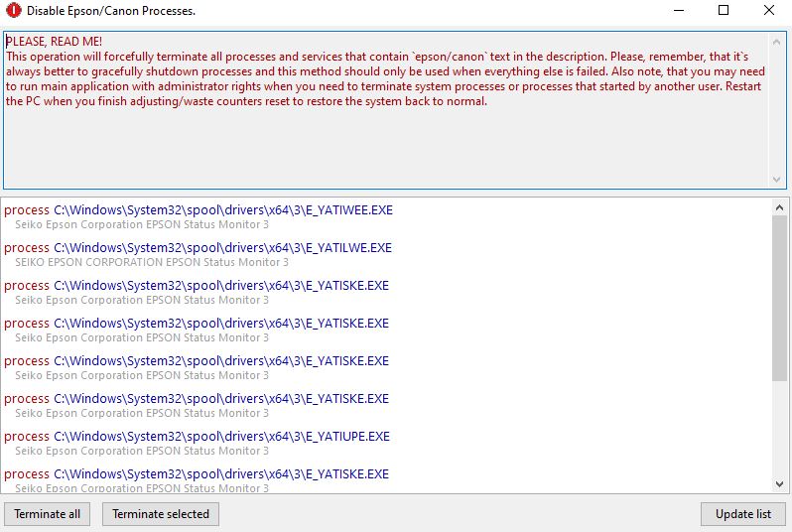The width and height of the screenshot is (792, 532).
Task: Refresh processes with Update list button
Action: tap(742, 514)
